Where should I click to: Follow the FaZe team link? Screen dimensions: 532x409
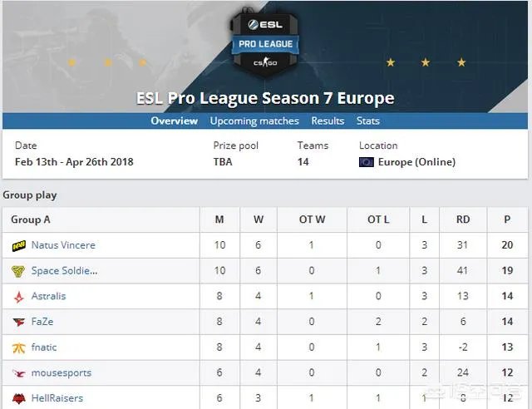(42, 322)
